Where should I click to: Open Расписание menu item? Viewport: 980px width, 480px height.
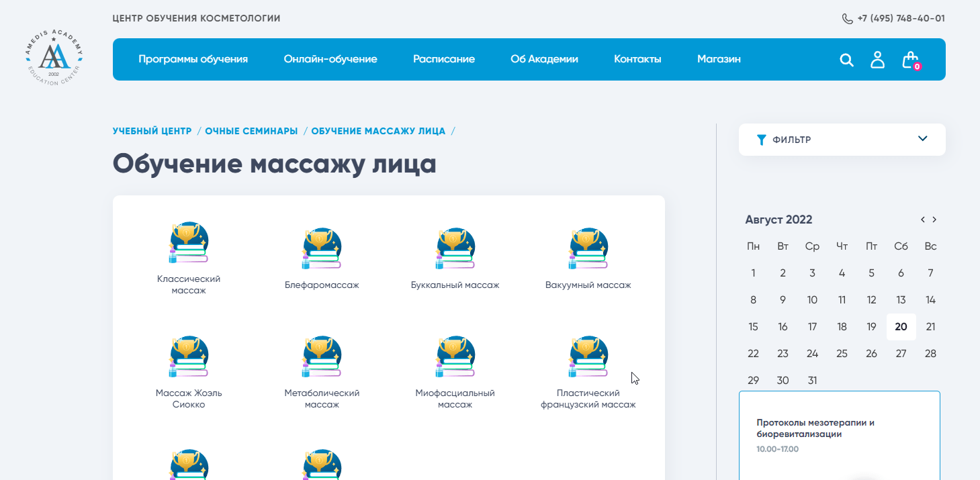coord(443,59)
